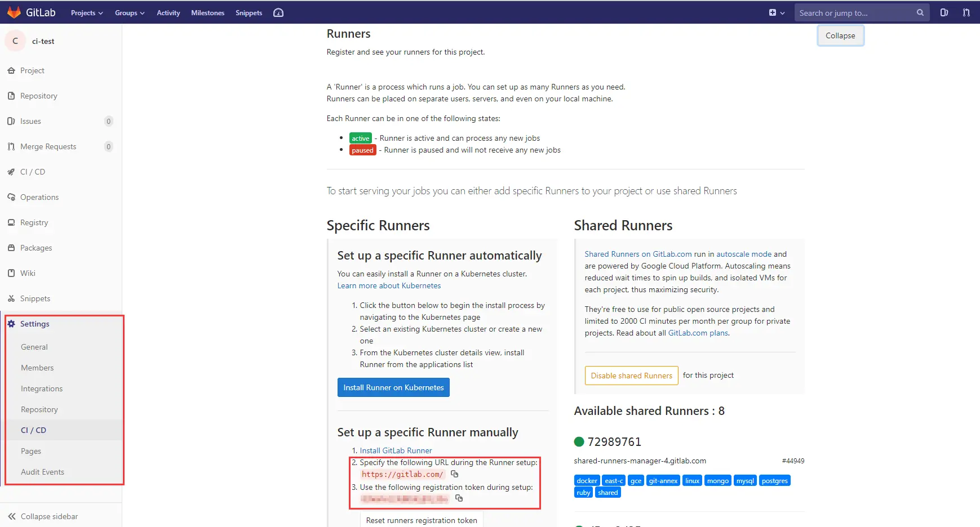Image resolution: width=980 pixels, height=527 pixels.
Task: Click the green status dot of runner 72989761
Action: [x=579, y=441]
